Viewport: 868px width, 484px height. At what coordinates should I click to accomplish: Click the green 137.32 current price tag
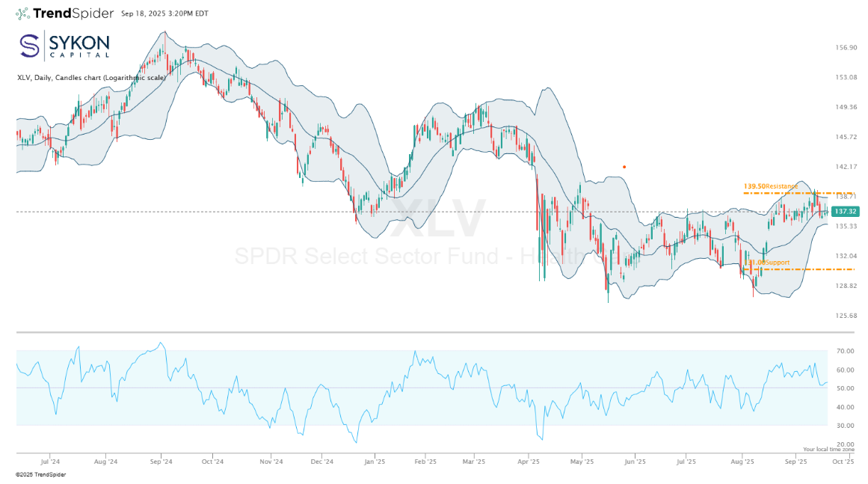846,212
